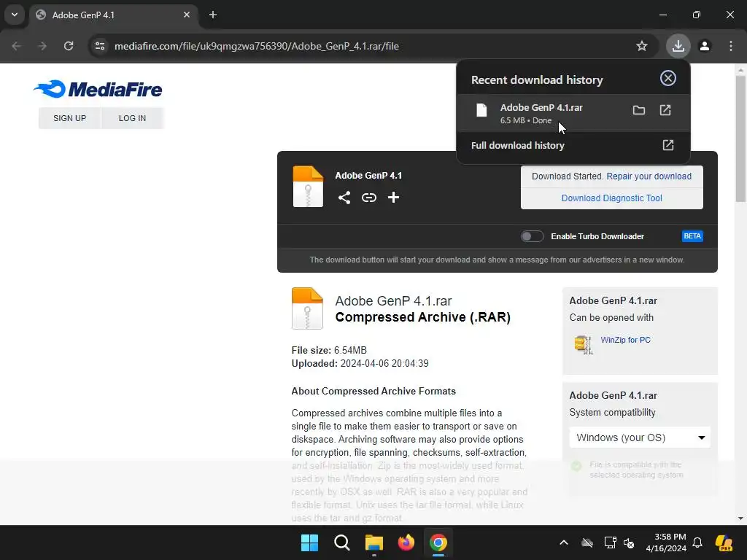This screenshot has width=747, height=560.
Task: Click the BETA badge
Action: 692,236
